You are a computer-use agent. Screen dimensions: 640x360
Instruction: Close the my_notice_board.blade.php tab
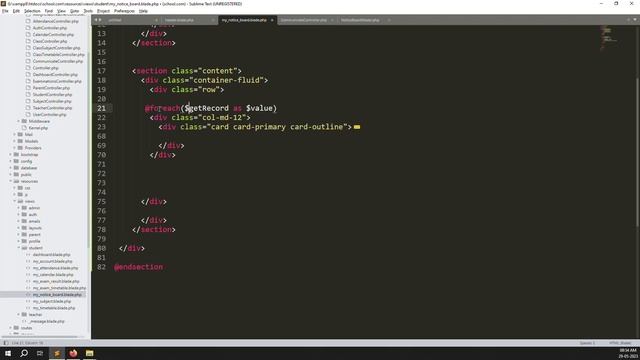tap(272, 20)
